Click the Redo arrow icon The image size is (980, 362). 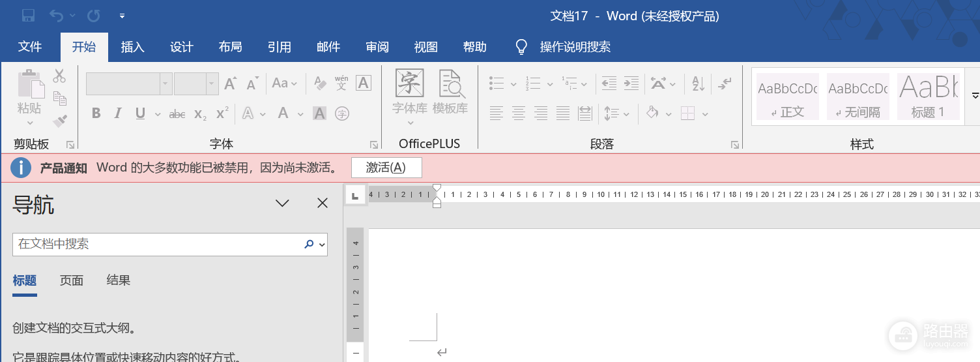pyautogui.click(x=94, y=15)
